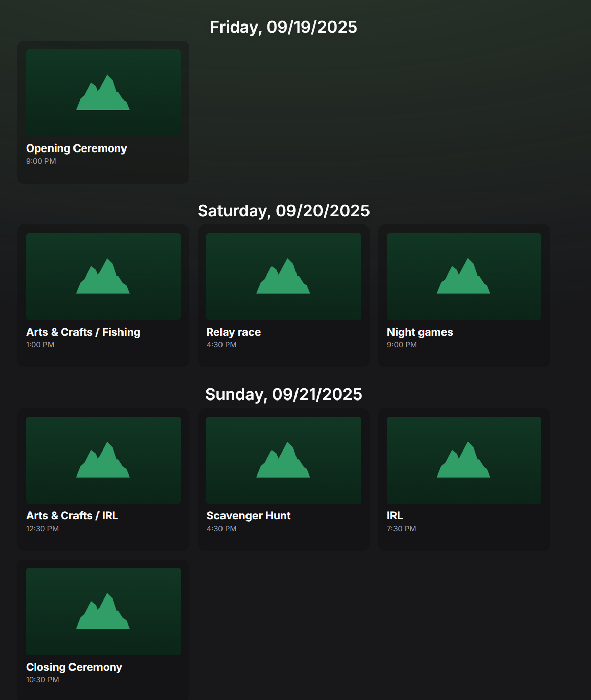Select the 9:00 PM time under Night games
591x700 pixels.
[x=402, y=345]
